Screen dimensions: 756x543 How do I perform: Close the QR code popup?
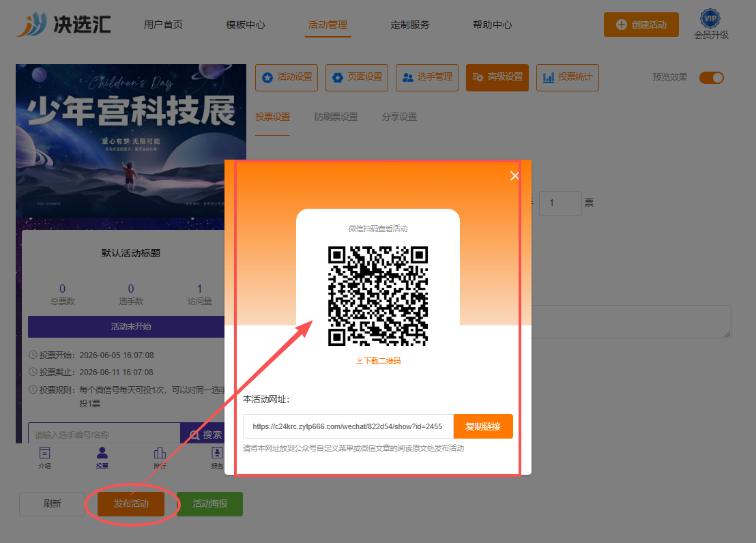tap(514, 176)
